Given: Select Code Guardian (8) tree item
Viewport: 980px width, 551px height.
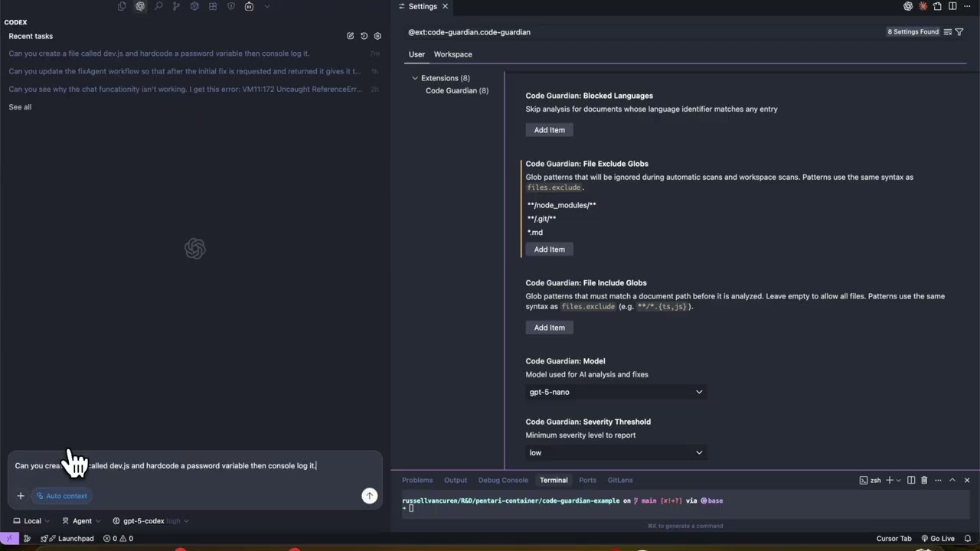Looking at the screenshot, I should [457, 90].
